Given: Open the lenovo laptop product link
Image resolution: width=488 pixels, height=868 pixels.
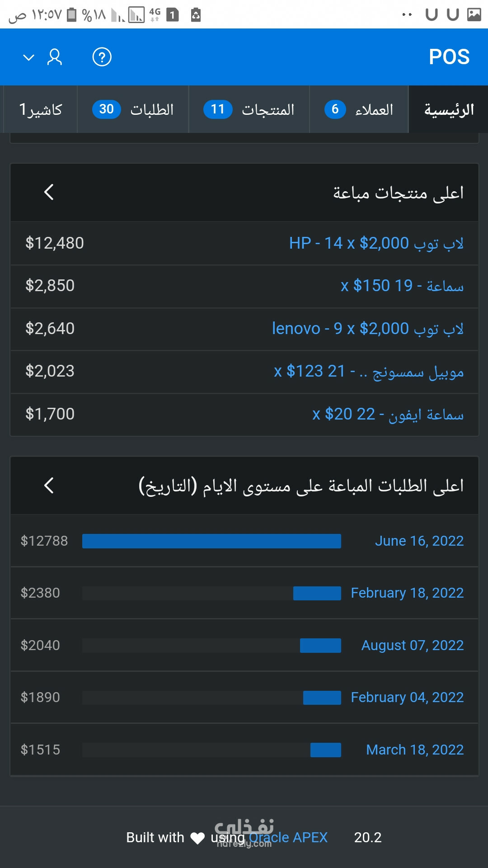Looking at the screenshot, I should [367, 329].
